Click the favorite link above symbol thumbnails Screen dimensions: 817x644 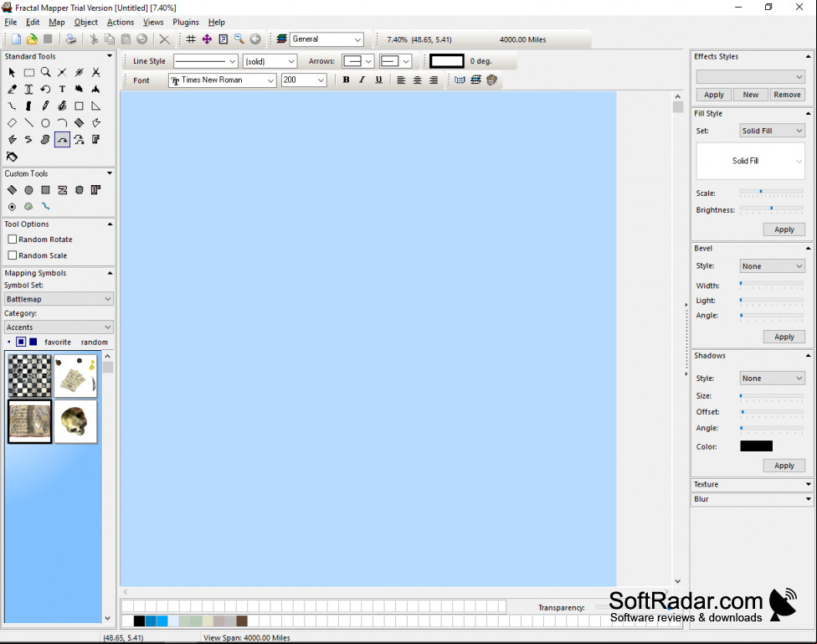point(58,342)
